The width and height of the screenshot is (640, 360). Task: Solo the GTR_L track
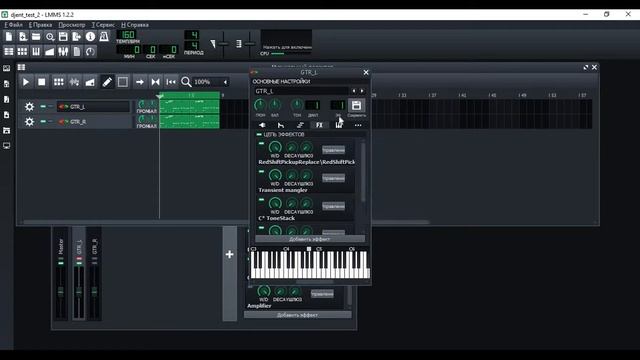point(50,107)
